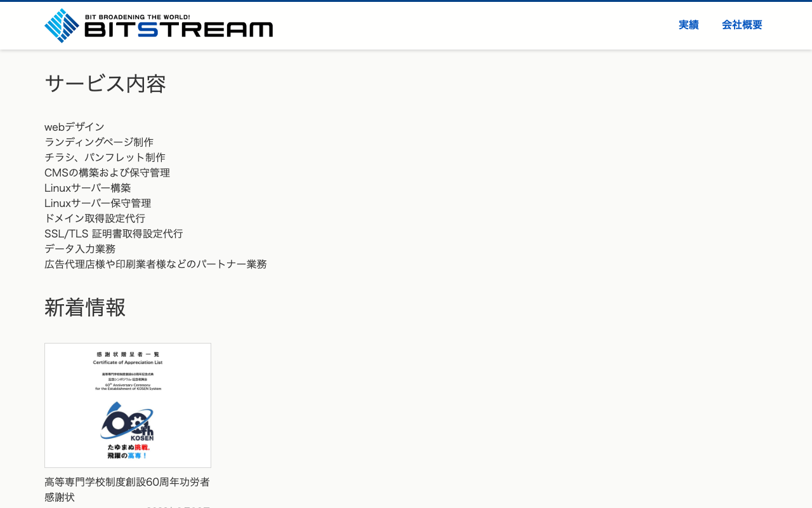This screenshot has height=508, width=812.
Task: Open the 高等専門学校制度創設60周年功労者感謝状 article link
Action: [127, 490]
